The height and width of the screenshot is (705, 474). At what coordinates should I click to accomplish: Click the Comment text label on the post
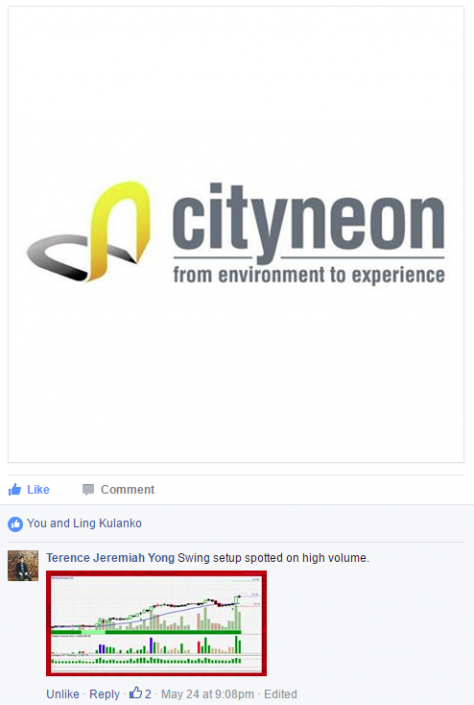click(x=127, y=490)
